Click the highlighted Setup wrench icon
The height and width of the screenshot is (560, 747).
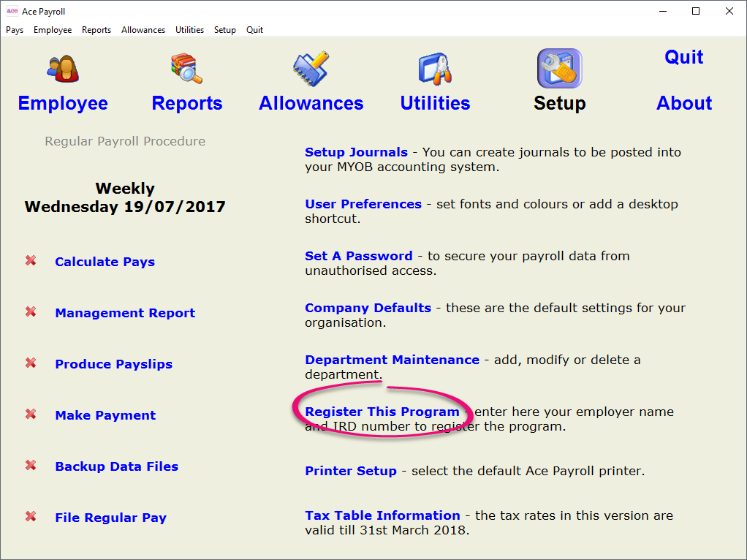coord(559,68)
